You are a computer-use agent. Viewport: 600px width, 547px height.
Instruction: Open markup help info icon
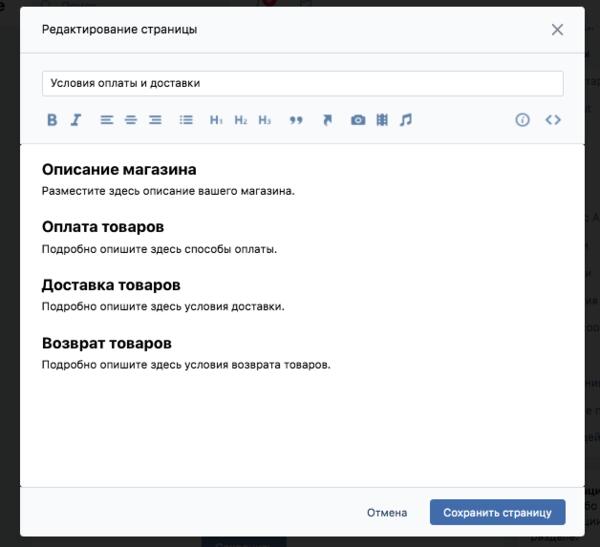coord(522,120)
